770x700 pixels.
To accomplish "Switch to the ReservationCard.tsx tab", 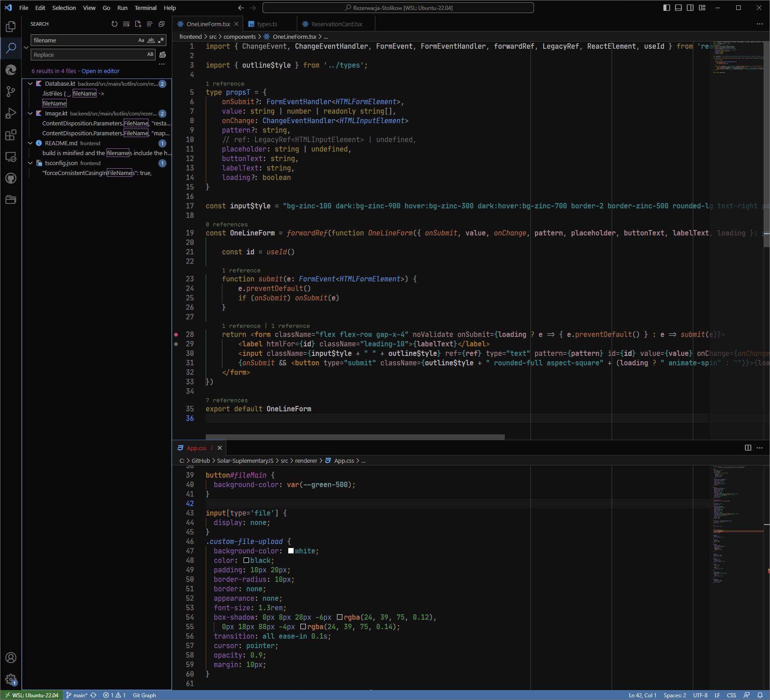I will (x=337, y=24).
